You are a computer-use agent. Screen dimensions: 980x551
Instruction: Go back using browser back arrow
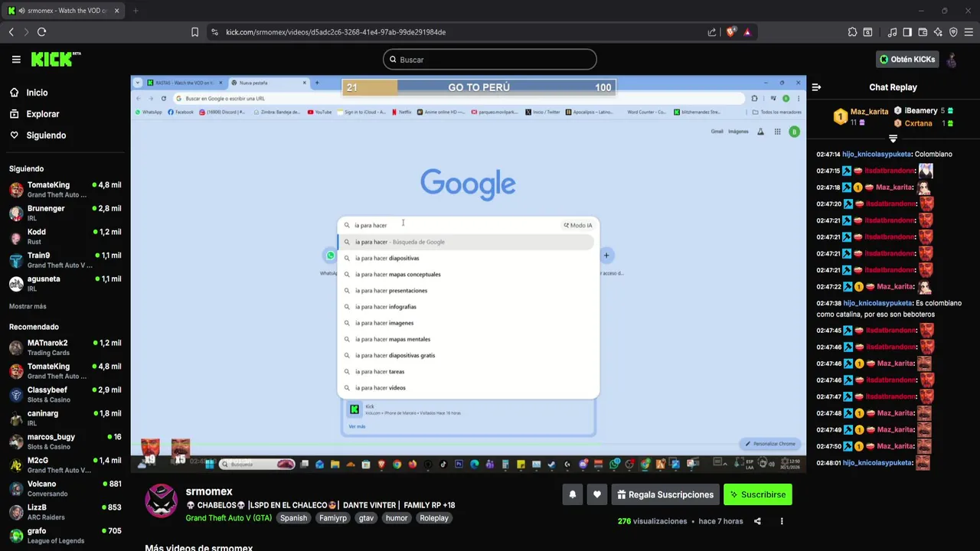(11, 32)
